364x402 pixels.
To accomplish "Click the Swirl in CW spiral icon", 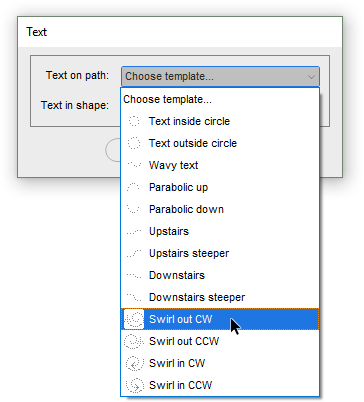I will coord(134,363).
